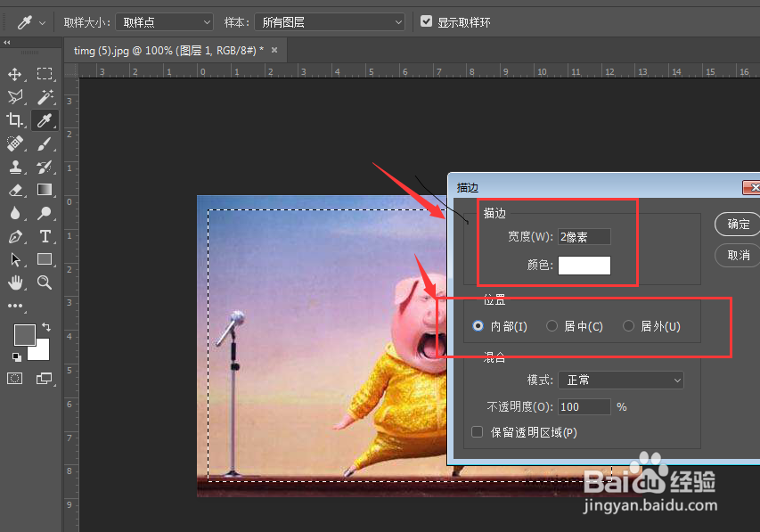This screenshot has width=760, height=532.
Task: Select the Brush tool
Action: click(45, 143)
